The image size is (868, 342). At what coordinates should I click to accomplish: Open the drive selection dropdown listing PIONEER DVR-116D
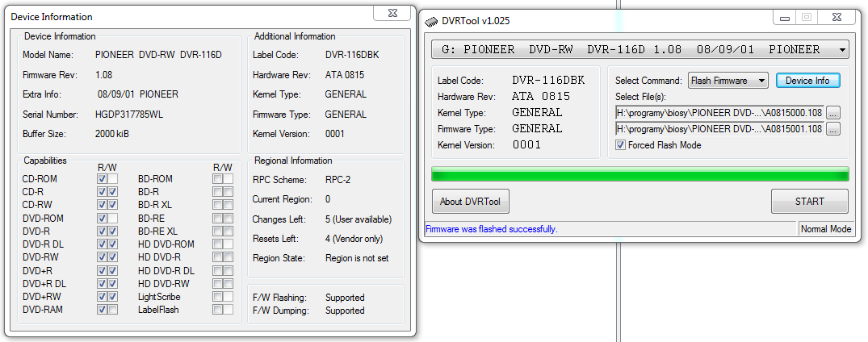(640, 49)
